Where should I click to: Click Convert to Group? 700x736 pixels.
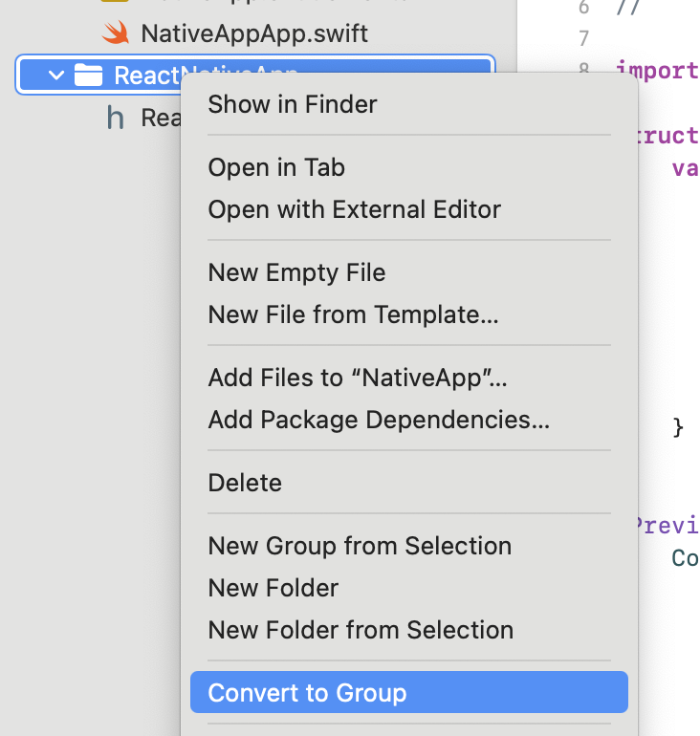click(x=307, y=693)
